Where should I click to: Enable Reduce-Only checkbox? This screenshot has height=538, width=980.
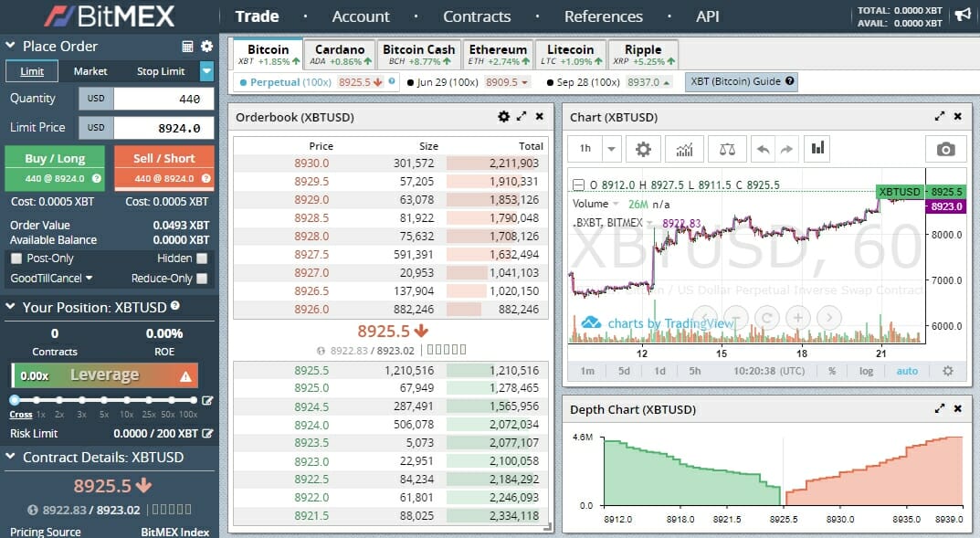coord(202,278)
